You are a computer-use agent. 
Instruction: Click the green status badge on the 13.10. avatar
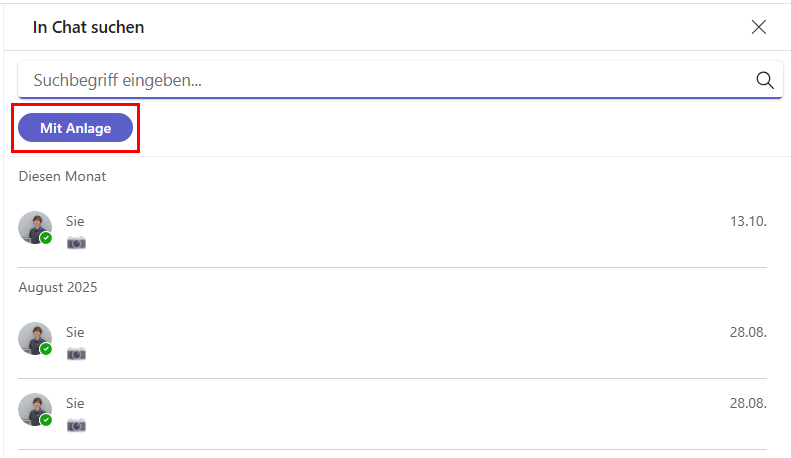(x=46, y=238)
